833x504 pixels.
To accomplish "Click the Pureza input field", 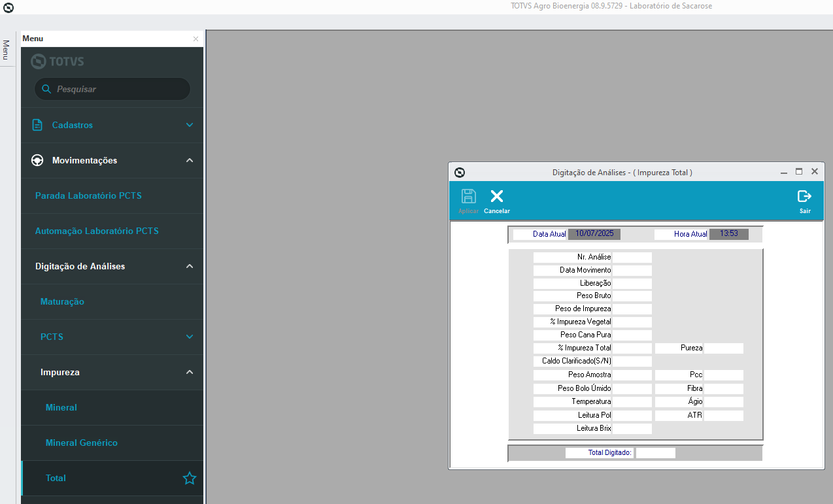I will click(x=724, y=348).
